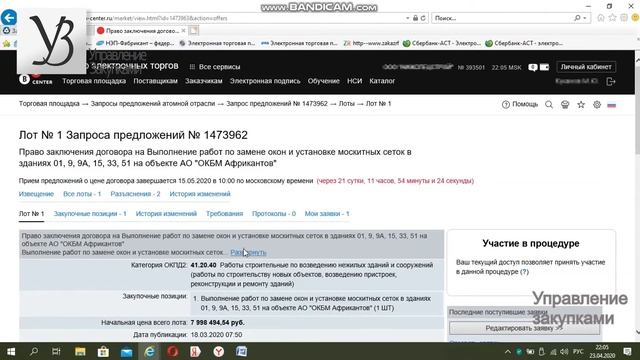Select the 'Лот № 1' tab
The image size is (640, 360).
pos(31,213)
